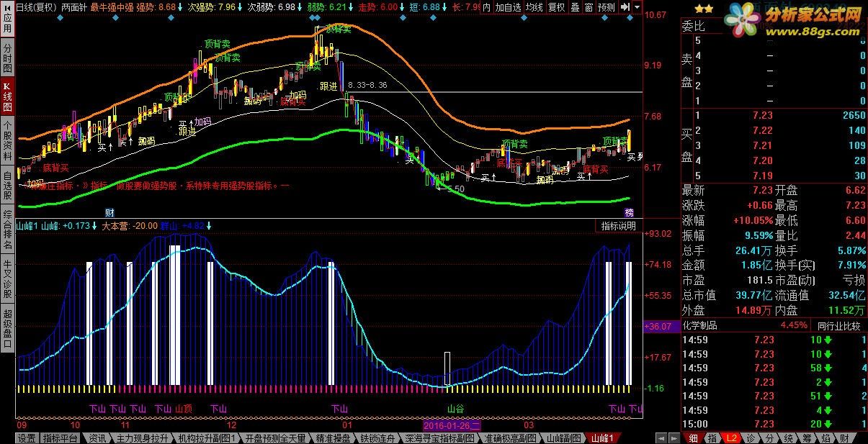Click the 2016-01-26 date marker on the time axis
Viewport: 868px width, 444px height.
[x=453, y=424]
